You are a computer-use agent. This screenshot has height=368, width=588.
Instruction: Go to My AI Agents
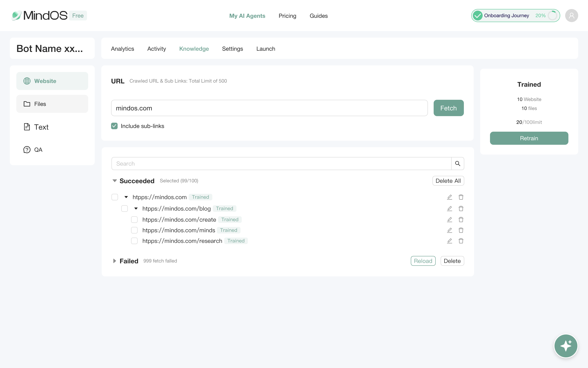click(x=247, y=16)
